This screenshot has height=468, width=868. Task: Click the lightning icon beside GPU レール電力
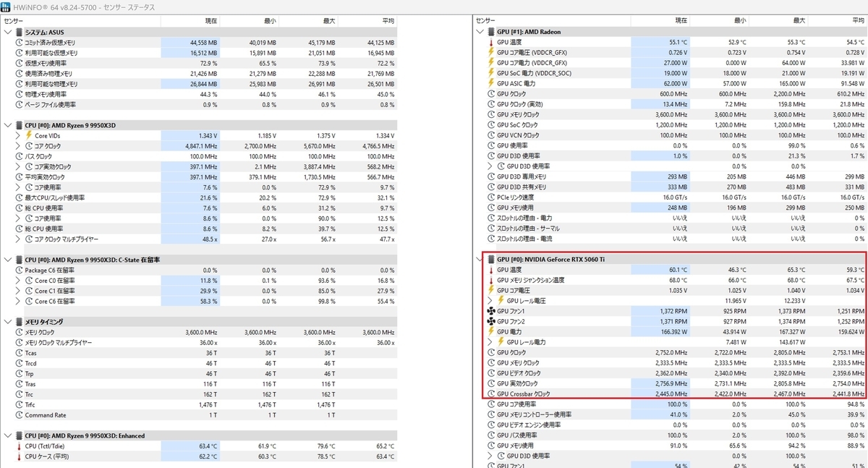coord(501,341)
